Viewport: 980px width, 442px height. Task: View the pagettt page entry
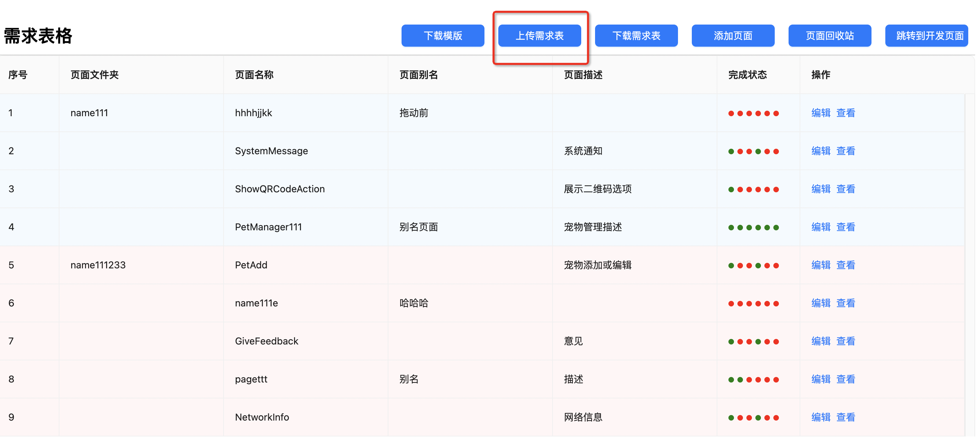pyautogui.click(x=845, y=379)
